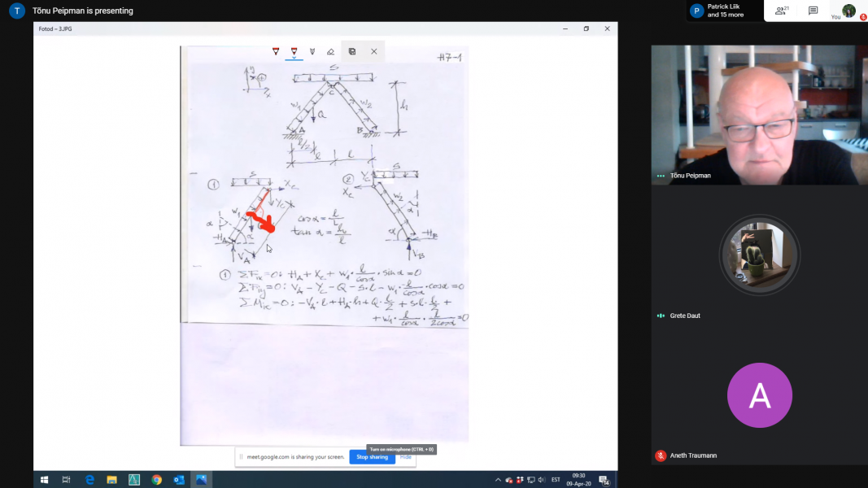
Task: Open Google Chrome from the taskbar
Action: (x=156, y=480)
